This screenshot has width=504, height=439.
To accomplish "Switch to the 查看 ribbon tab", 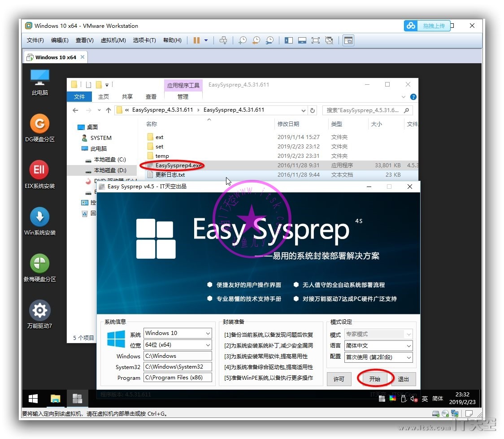I will pyautogui.click(x=151, y=96).
